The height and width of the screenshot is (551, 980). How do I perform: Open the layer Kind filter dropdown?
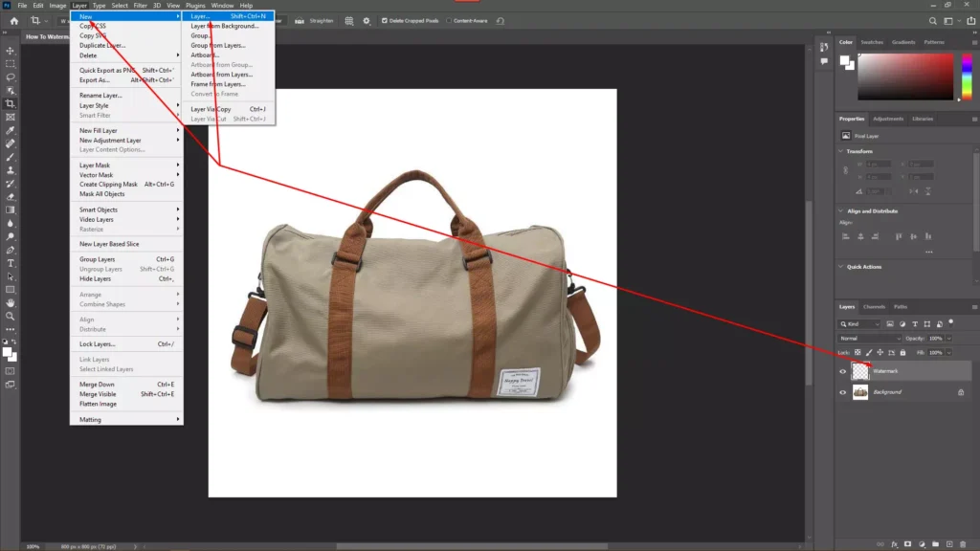click(x=860, y=324)
